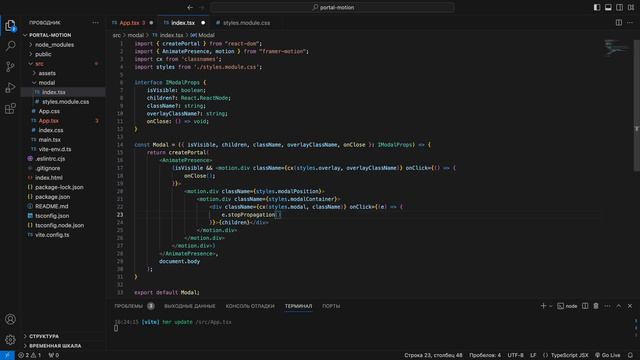
Task: Create a new terminal with plus icon
Action: tap(543, 306)
